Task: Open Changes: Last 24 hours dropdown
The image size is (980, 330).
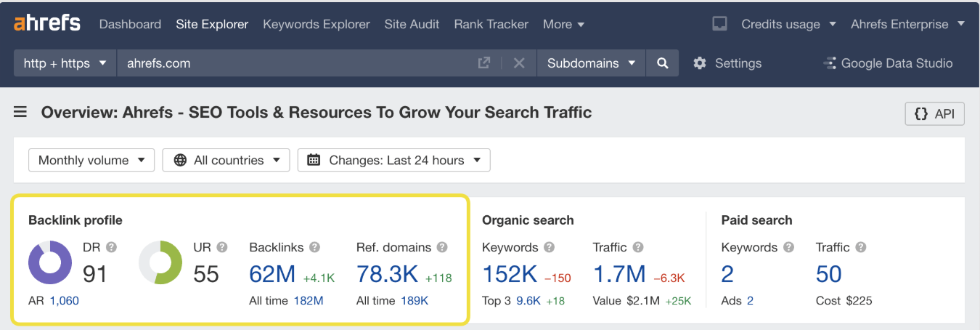Action: (393, 160)
